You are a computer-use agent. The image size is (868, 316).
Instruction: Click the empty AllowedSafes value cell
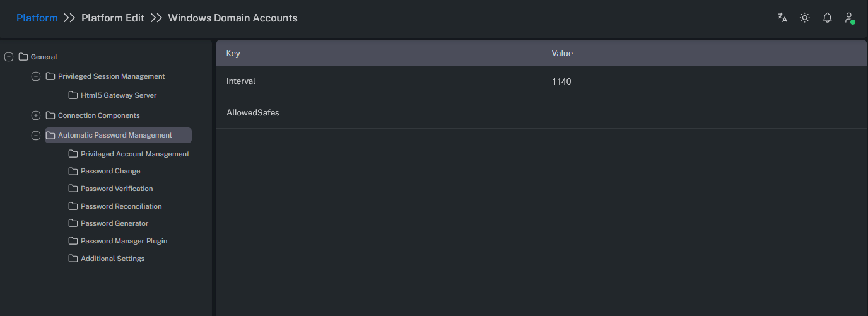[694, 113]
